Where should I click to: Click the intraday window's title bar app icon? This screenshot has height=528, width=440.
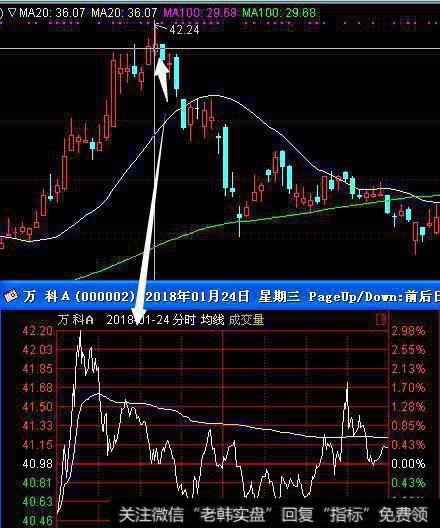coord(11,296)
